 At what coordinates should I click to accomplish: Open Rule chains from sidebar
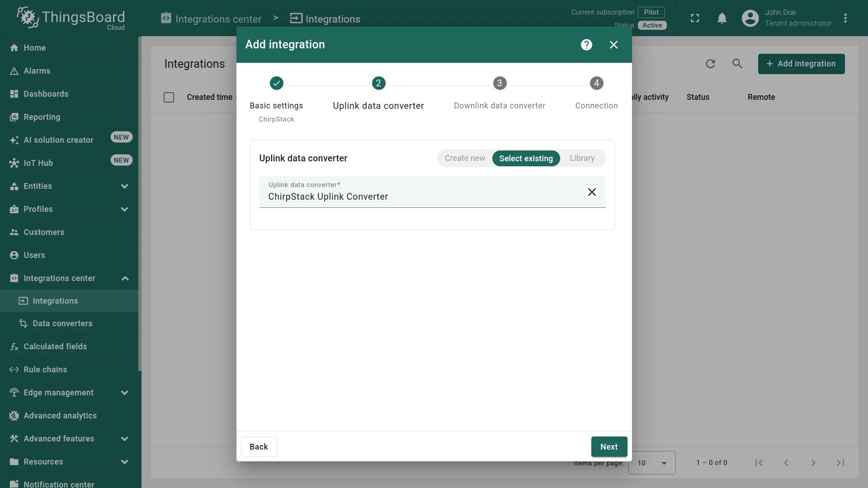point(69,370)
